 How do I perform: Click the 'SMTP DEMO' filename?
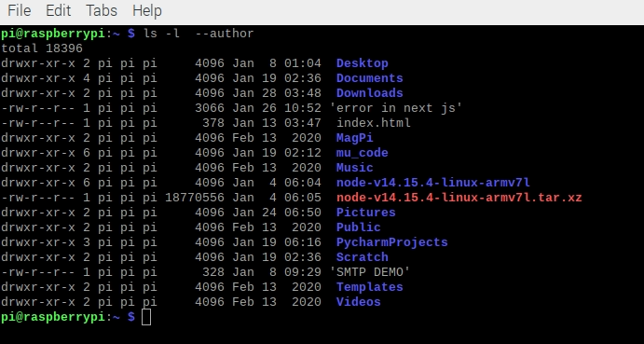pos(370,272)
